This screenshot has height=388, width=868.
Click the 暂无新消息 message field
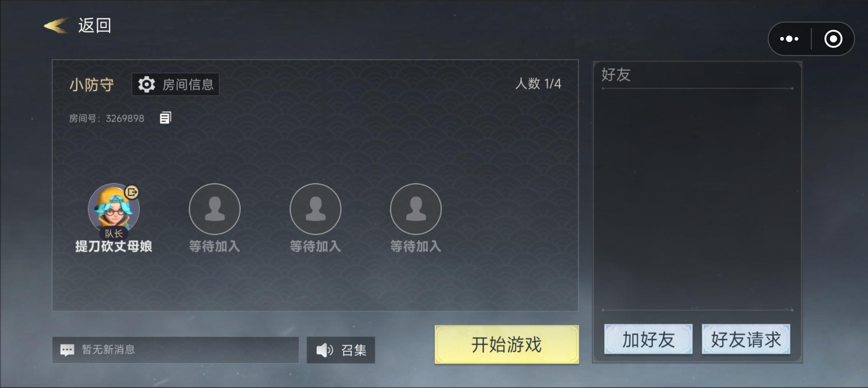click(175, 350)
